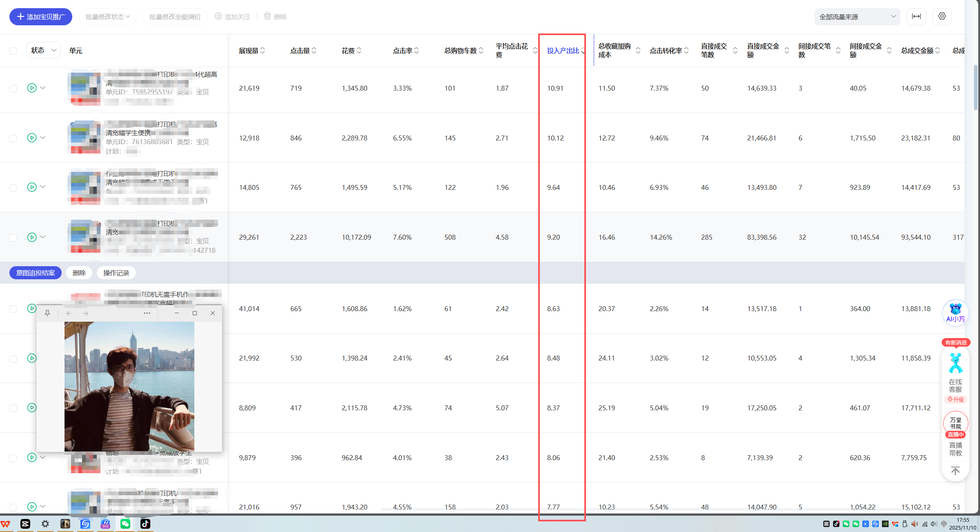The image size is (980, 532).
Task: Click 意图追投结案 button
Action: point(36,273)
